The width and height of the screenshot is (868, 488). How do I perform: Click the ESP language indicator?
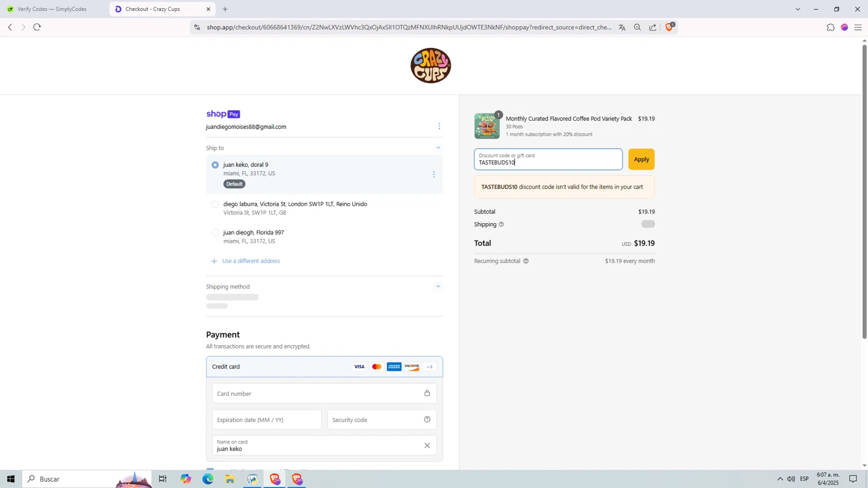[804, 479]
